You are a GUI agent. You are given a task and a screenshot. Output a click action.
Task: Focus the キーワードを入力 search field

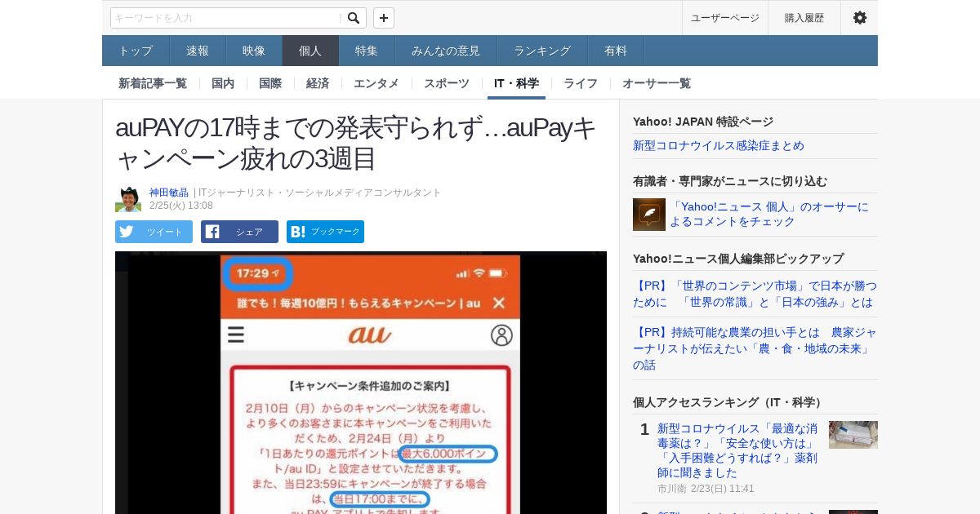click(x=226, y=18)
